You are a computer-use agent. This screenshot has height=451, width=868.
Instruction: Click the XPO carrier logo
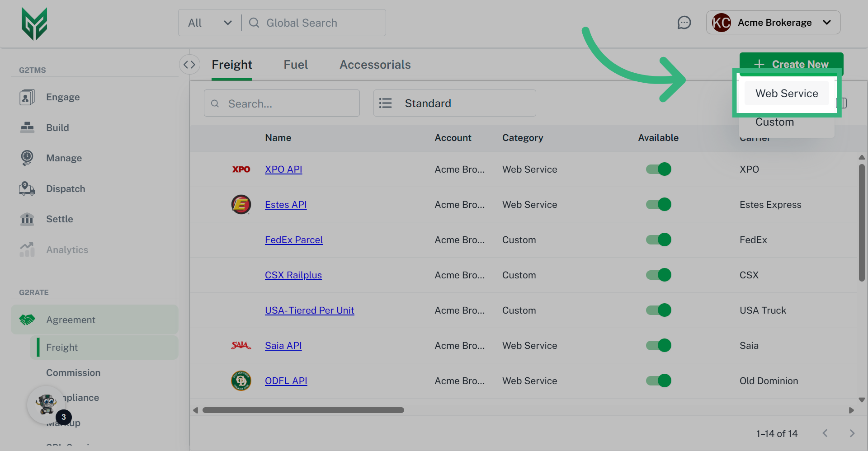[241, 169]
